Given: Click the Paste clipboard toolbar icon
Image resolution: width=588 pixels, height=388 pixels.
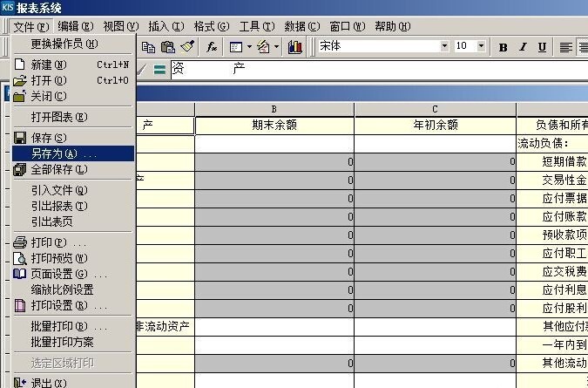Looking at the screenshot, I should point(167,47).
